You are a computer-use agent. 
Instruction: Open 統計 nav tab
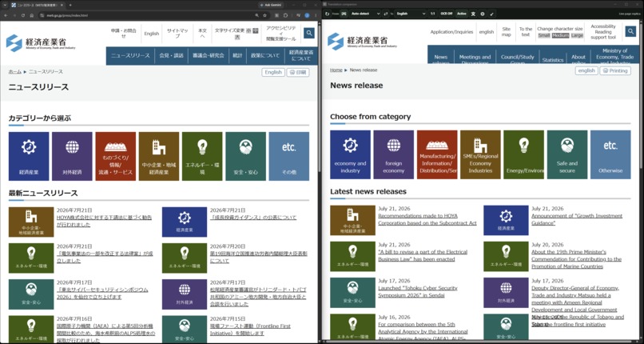(237, 55)
